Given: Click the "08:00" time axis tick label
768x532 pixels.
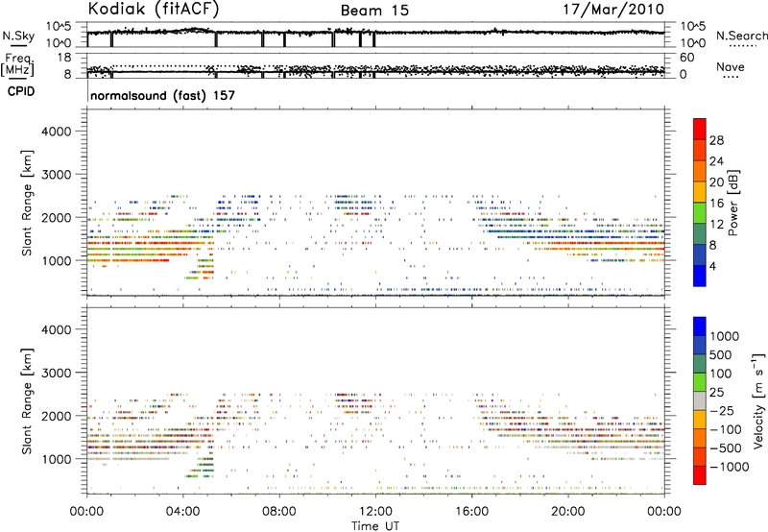Looking at the screenshot, I should click(x=279, y=512).
